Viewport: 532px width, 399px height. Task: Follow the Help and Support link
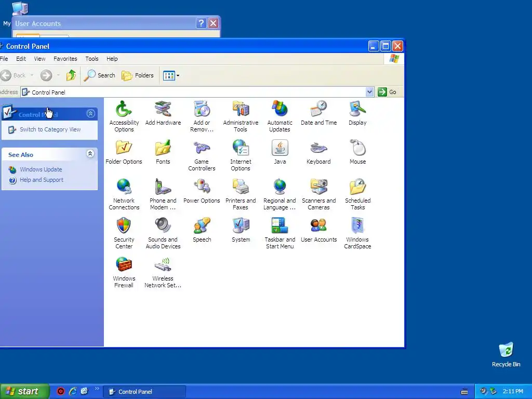pos(42,180)
